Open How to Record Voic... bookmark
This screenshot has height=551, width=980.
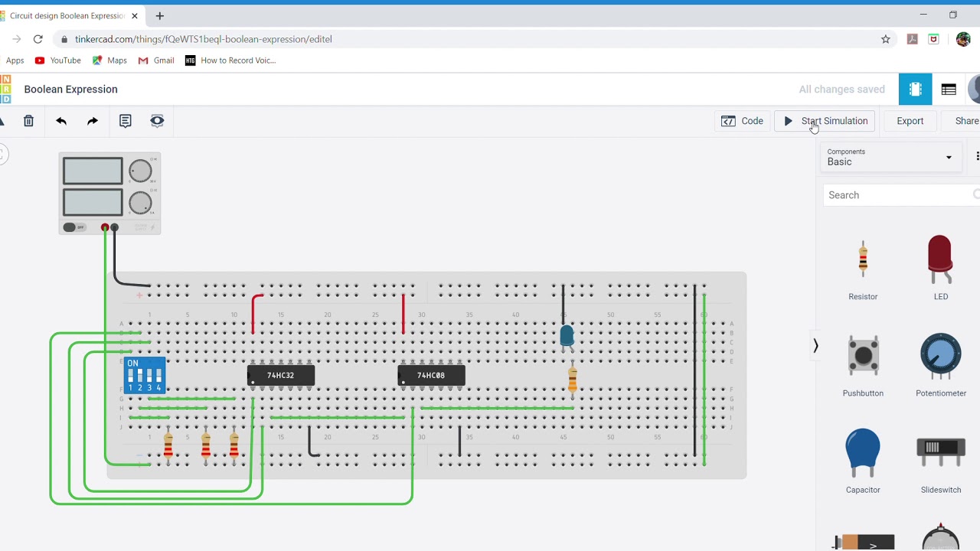(x=230, y=60)
